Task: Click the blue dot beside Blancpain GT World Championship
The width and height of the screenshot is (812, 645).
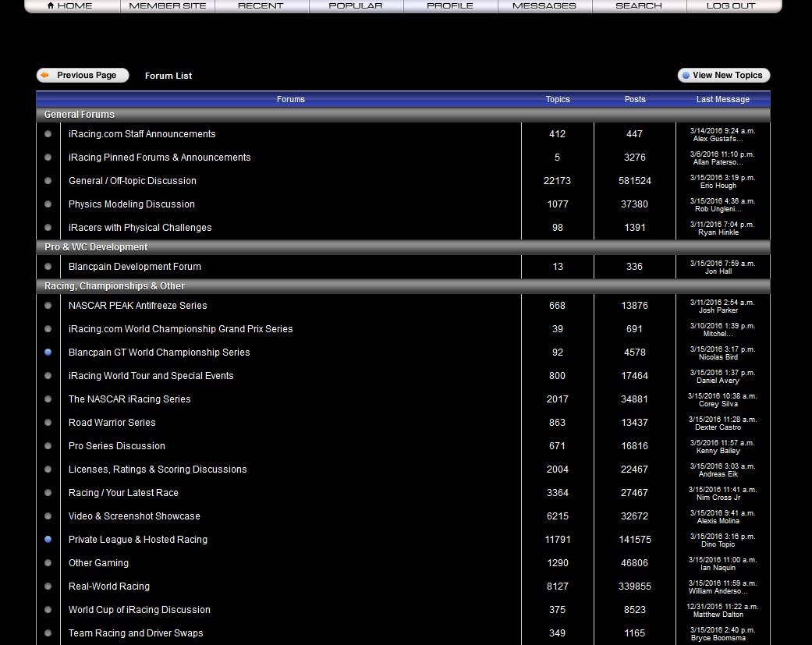Action: click(x=48, y=352)
